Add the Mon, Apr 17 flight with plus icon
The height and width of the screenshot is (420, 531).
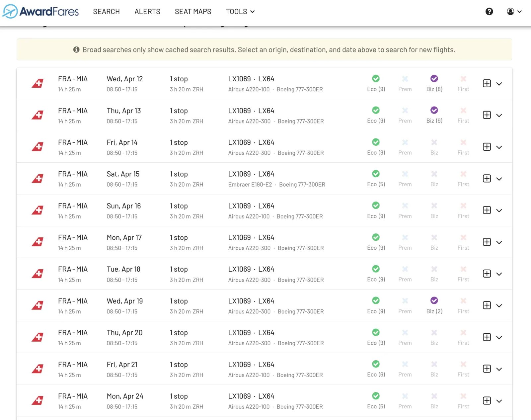(487, 242)
